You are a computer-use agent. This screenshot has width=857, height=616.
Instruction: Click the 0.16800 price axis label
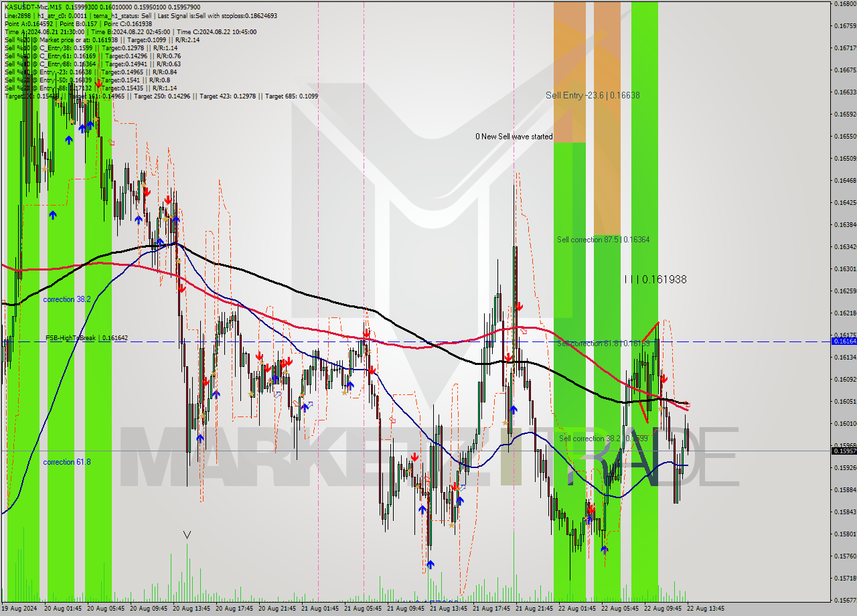point(844,4)
